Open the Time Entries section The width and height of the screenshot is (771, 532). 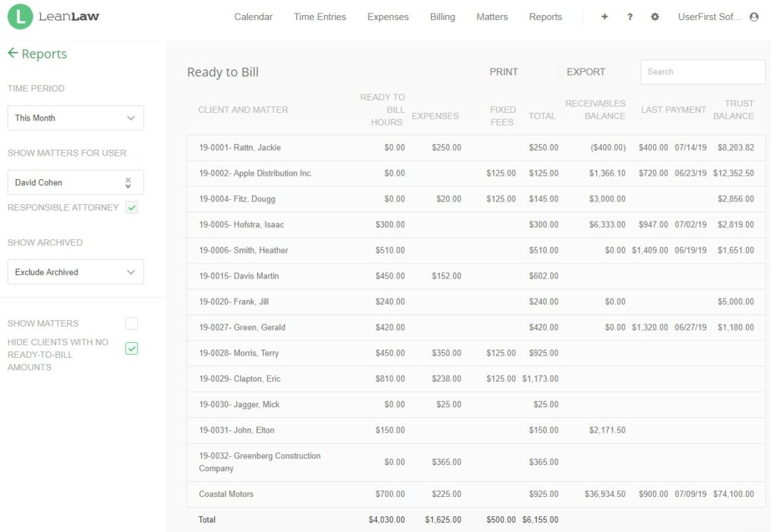(x=319, y=16)
